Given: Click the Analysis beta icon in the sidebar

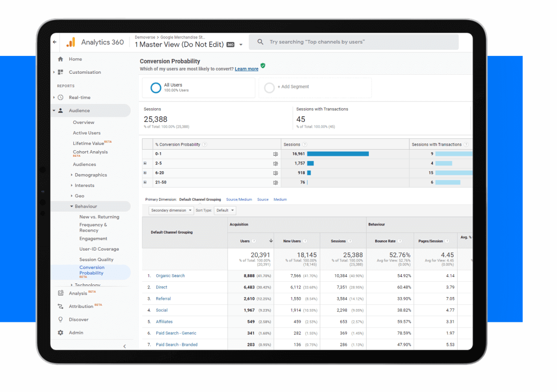Looking at the screenshot, I should tap(61, 293).
